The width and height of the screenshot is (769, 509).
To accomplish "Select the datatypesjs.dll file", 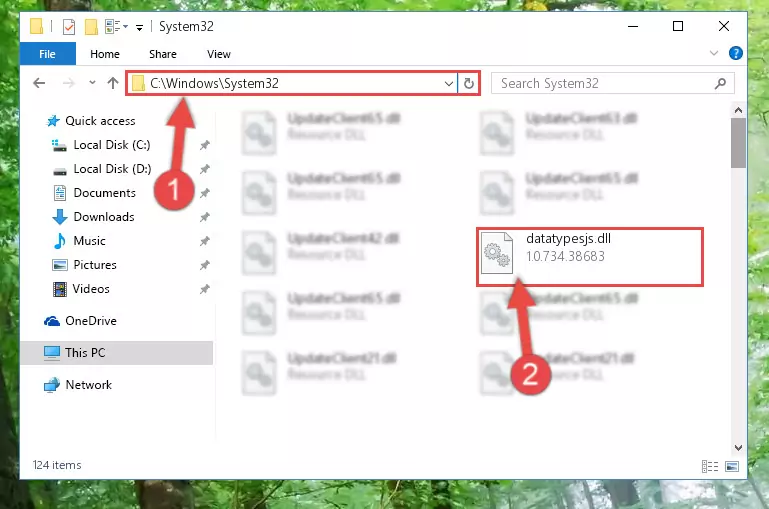I will tap(590, 256).
